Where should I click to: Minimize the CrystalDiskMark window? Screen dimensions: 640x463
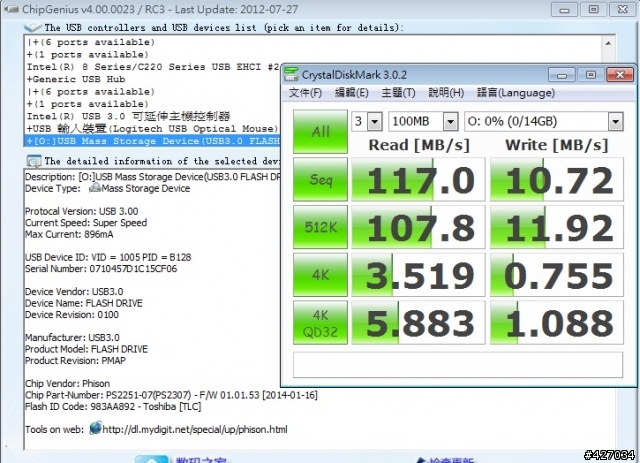[562, 75]
